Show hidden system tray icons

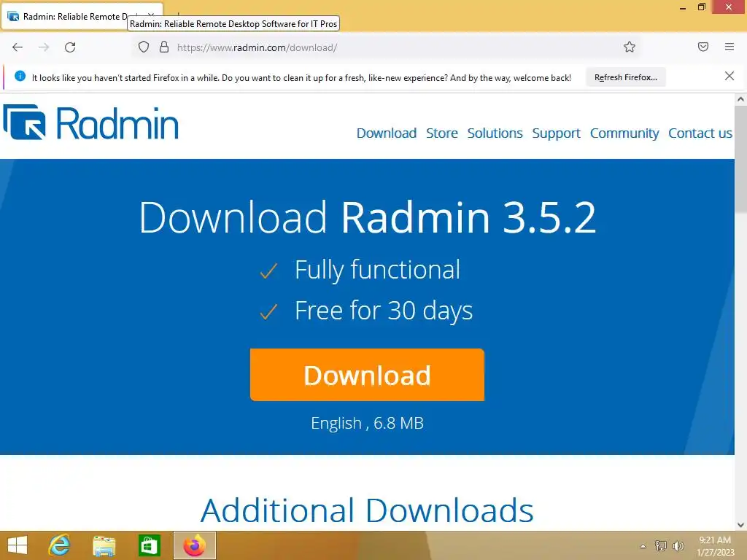point(643,545)
